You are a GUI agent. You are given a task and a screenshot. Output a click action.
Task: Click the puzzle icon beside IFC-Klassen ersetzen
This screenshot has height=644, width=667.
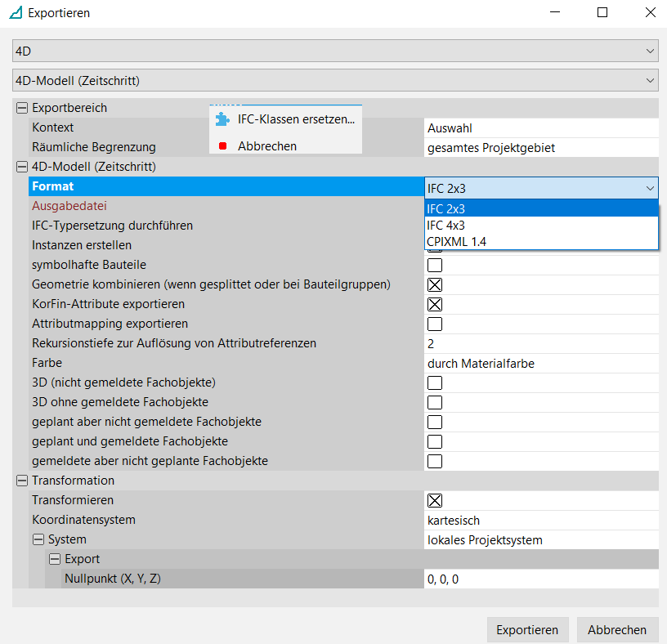click(x=222, y=119)
